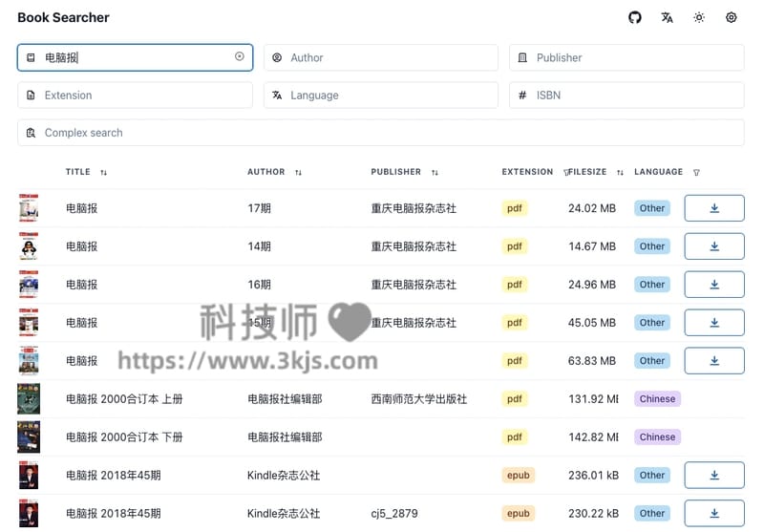
Task: Open cover thumbnail of 236.01 kB row
Action: point(29,475)
